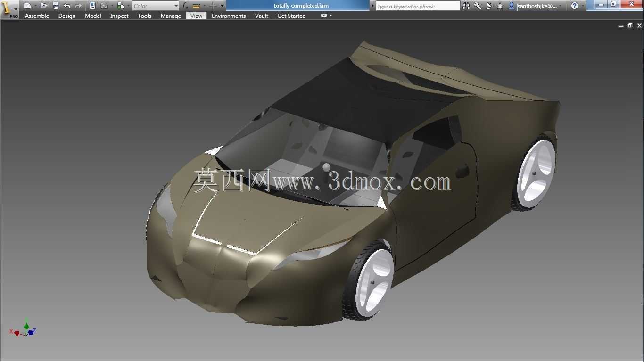Expand the material icon dropdown arrow
The image size is (644, 362).
coord(129,6)
